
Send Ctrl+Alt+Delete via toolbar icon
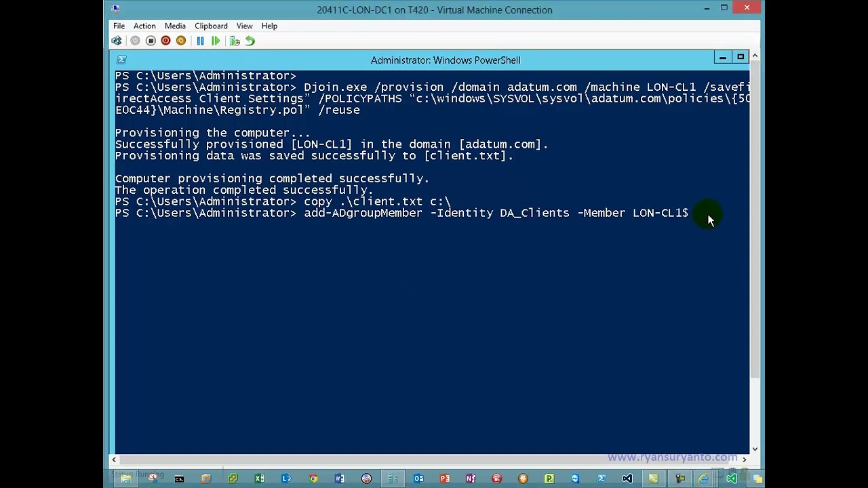click(117, 41)
